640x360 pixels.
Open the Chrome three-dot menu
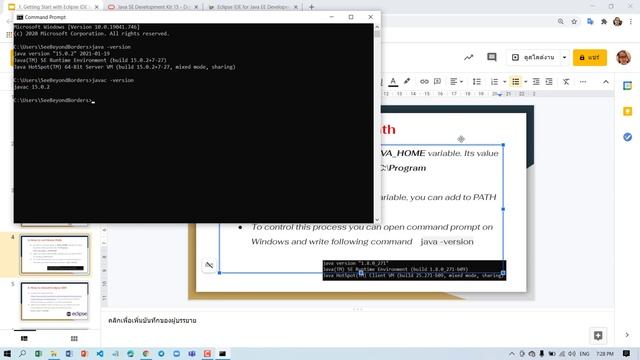pyautogui.click(x=631, y=21)
